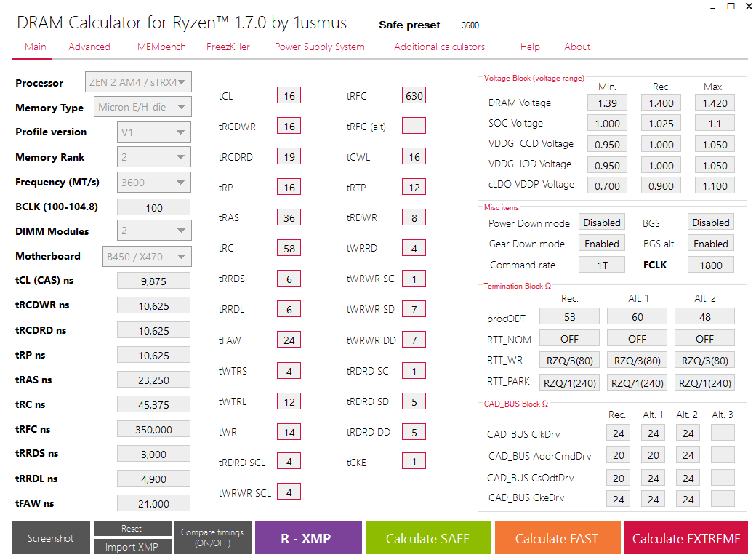Click procODT Rec. value 53
Viewport: 756px width, 560px height.
(x=569, y=317)
